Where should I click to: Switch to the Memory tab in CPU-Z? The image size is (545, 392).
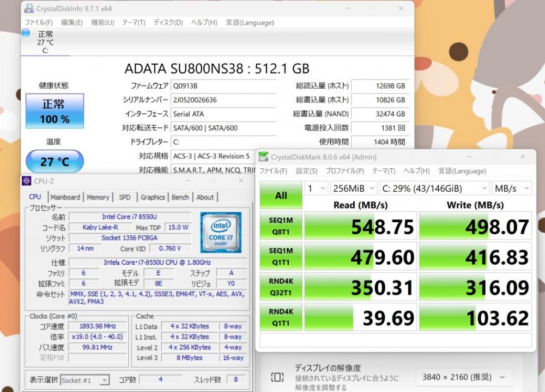coord(98,197)
